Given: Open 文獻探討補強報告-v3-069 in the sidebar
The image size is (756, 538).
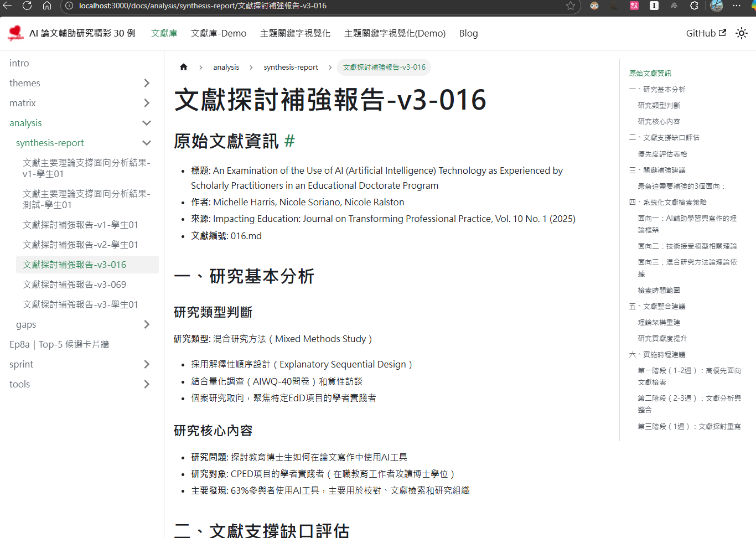Looking at the screenshot, I should (74, 284).
